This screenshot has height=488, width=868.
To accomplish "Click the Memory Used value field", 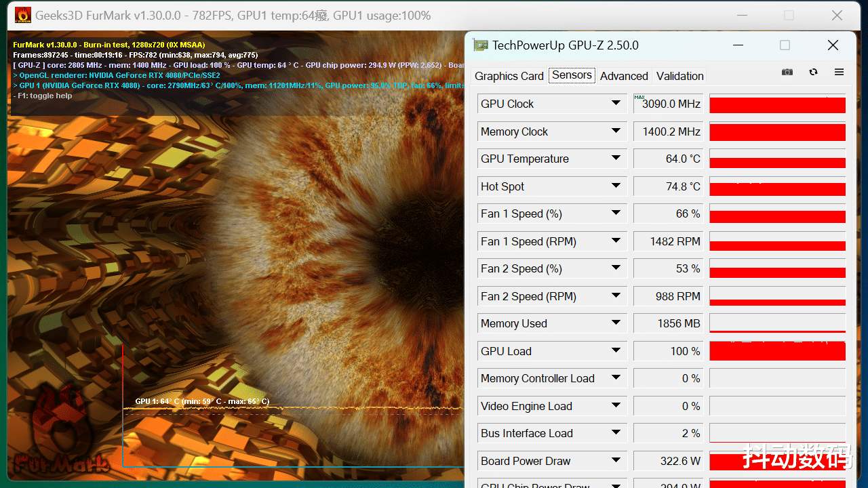I will (668, 323).
